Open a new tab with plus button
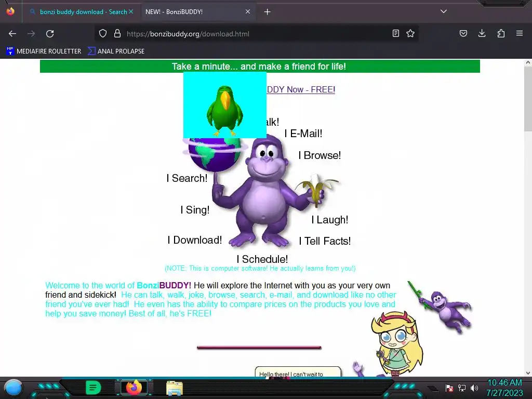 268,12
